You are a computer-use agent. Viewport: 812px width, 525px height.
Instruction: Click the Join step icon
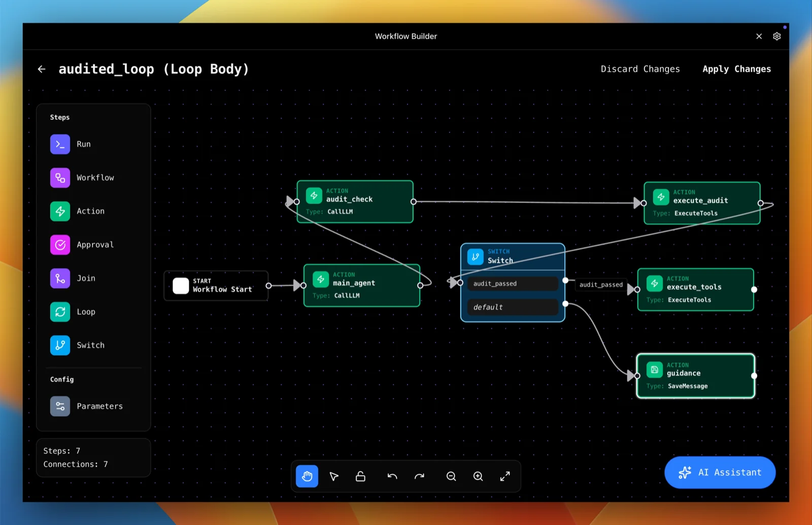(x=60, y=278)
